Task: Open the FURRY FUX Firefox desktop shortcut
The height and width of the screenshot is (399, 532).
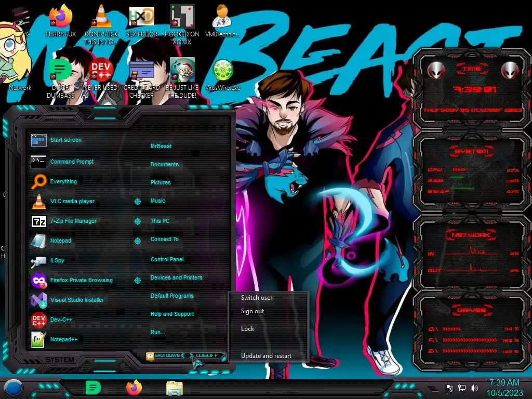Action: coord(60,20)
